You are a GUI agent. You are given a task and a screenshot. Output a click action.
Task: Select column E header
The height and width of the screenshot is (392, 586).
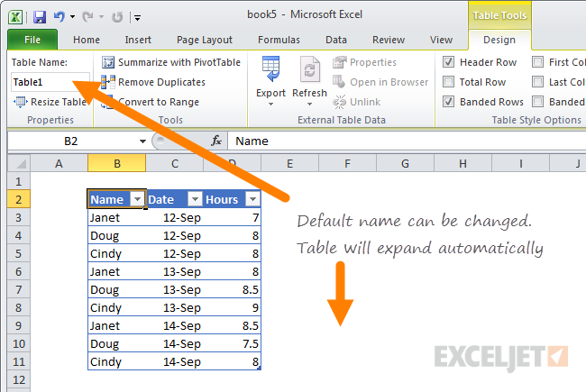(289, 164)
